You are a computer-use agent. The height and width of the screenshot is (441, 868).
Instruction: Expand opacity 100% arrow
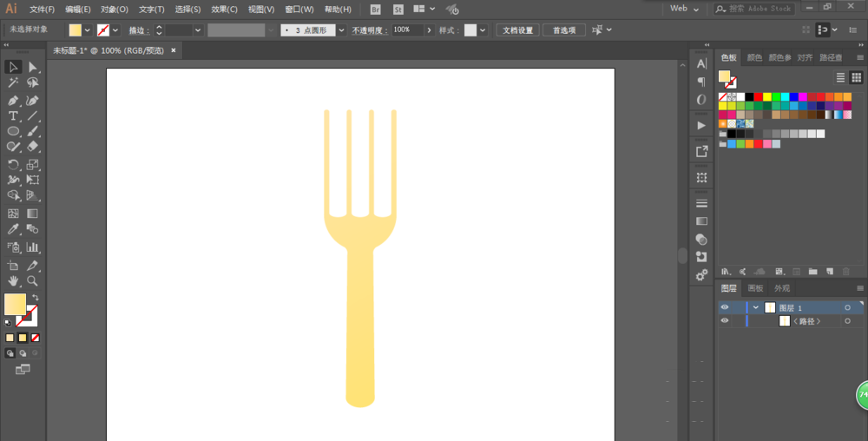point(429,30)
